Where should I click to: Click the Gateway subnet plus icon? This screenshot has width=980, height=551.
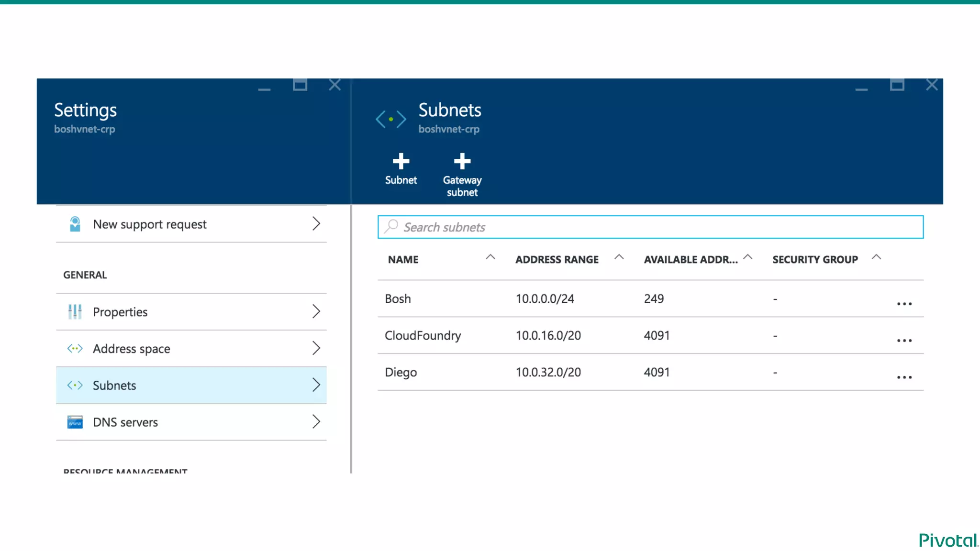point(462,162)
